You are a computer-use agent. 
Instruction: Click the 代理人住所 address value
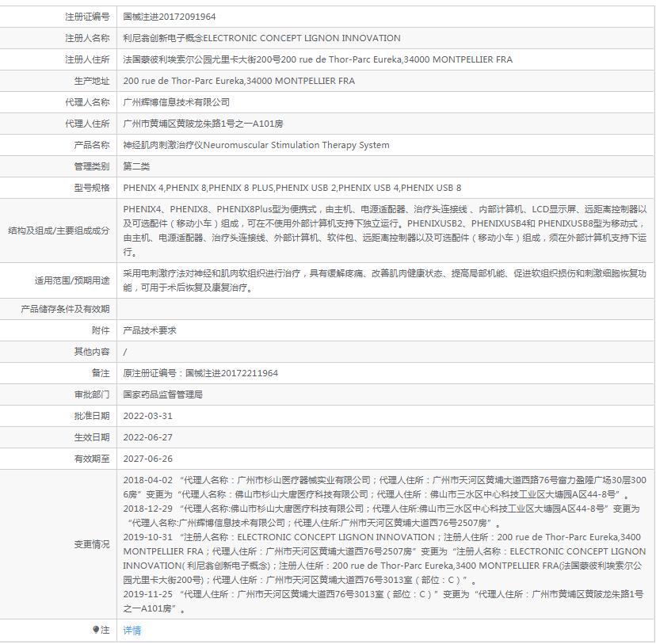(203, 124)
